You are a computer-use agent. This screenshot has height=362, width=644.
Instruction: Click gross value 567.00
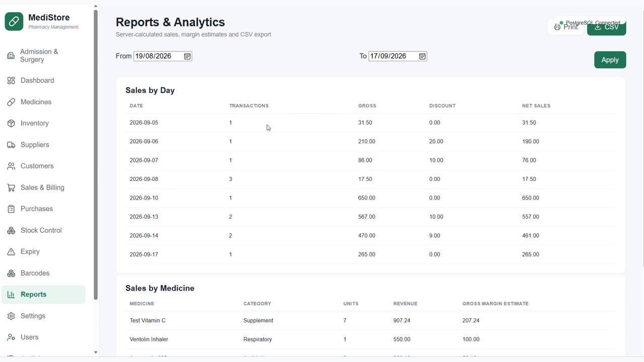pos(367,217)
